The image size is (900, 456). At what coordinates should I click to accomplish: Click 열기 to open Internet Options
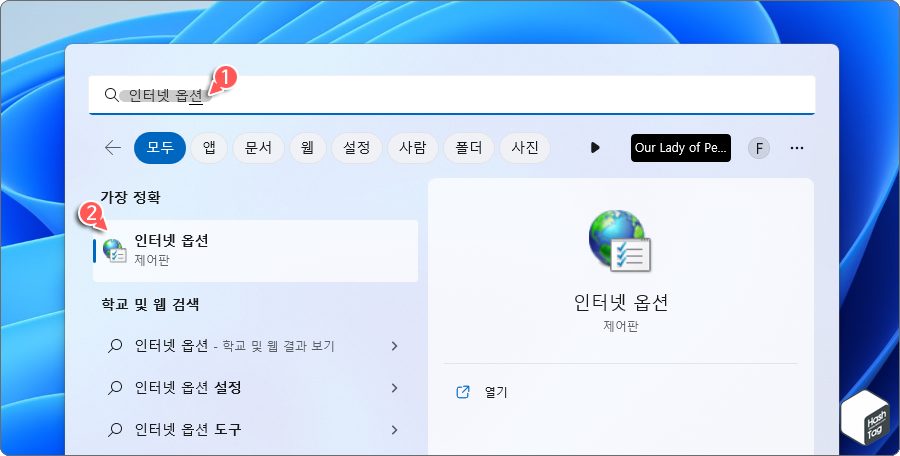(x=495, y=392)
